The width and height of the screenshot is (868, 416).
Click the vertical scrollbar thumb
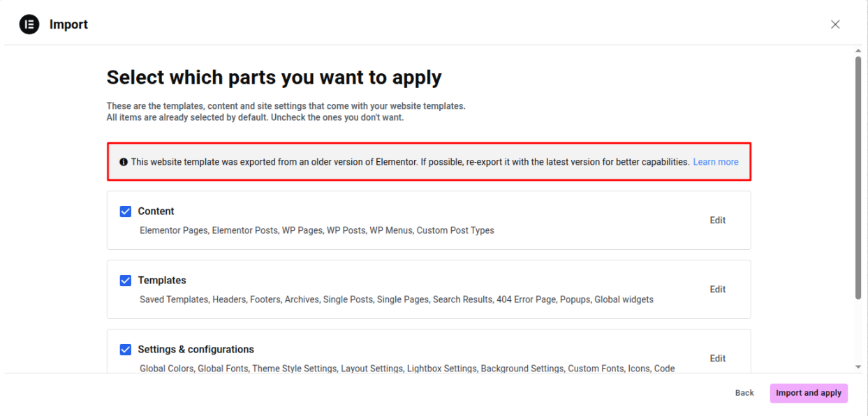(858, 177)
